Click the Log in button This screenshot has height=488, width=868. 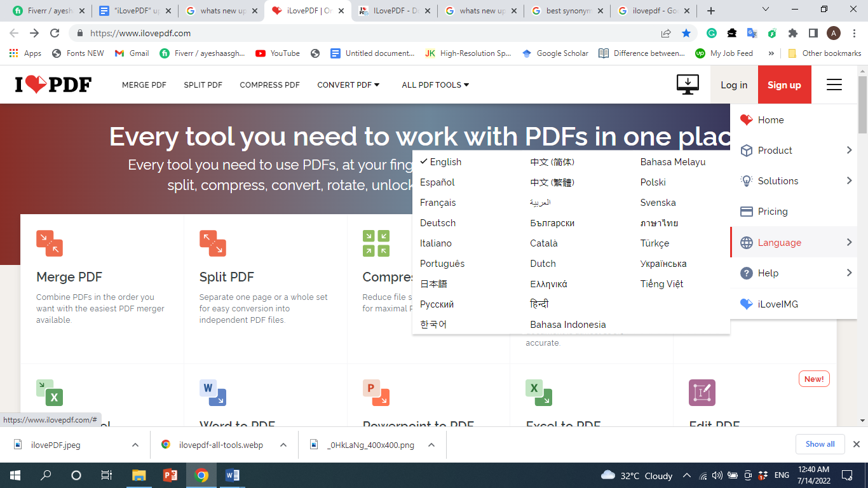click(734, 85)
